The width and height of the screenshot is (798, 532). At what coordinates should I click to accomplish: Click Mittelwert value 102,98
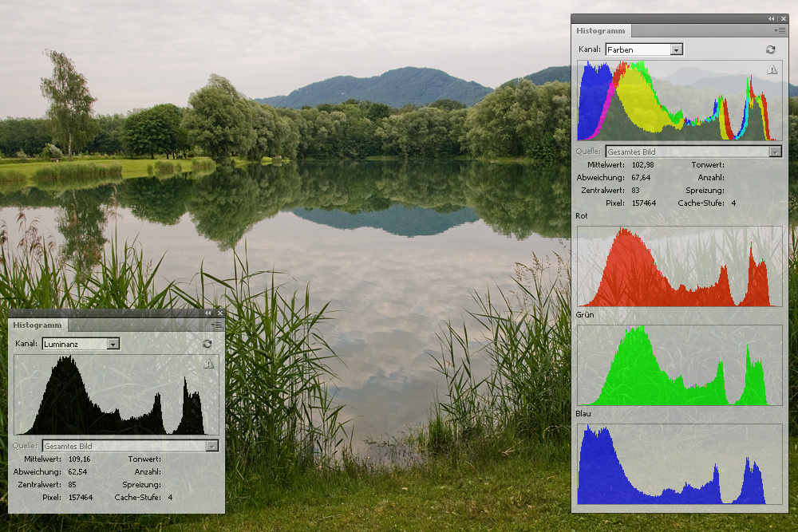click(x=642, y=165)
